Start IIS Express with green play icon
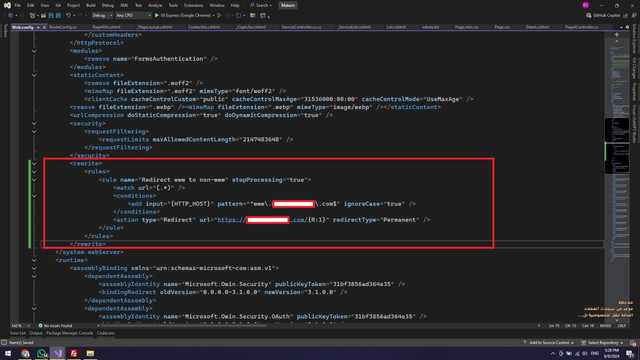The width and height of the screenshot is (640, 360). (157, 16)
